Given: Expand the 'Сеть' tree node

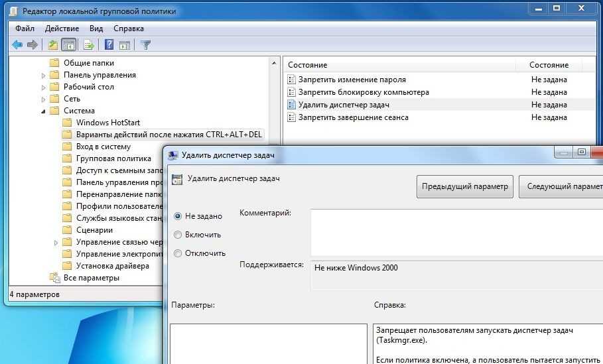Looking at the screenshot, I should tap(44, 99).
